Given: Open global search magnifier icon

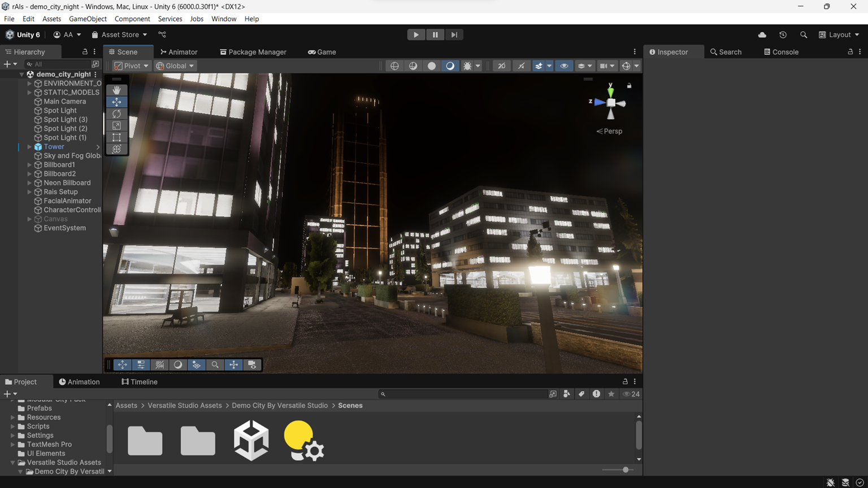Looking at the screenshot, I should 804,34.
